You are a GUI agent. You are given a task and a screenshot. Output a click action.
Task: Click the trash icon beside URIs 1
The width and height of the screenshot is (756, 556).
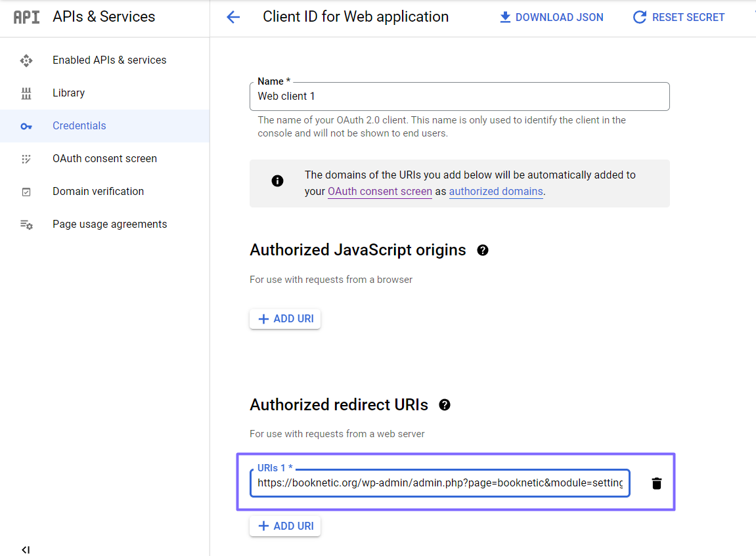click(656, 484)
